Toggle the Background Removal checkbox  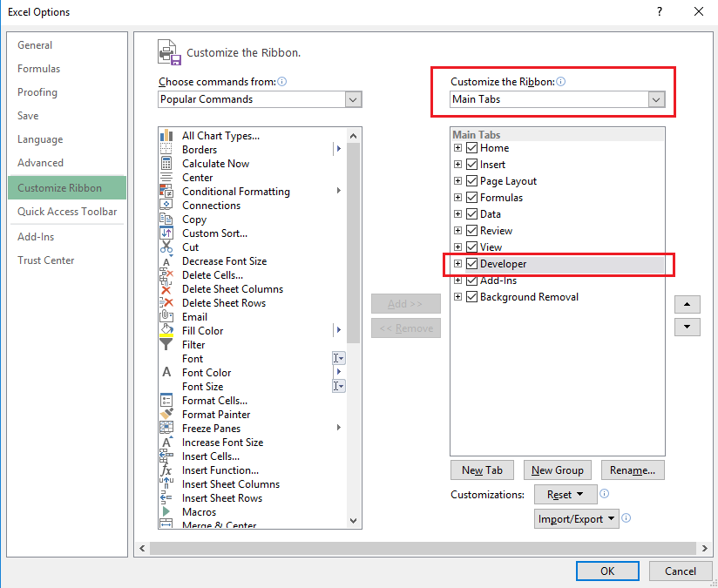(x=472, y=297)
